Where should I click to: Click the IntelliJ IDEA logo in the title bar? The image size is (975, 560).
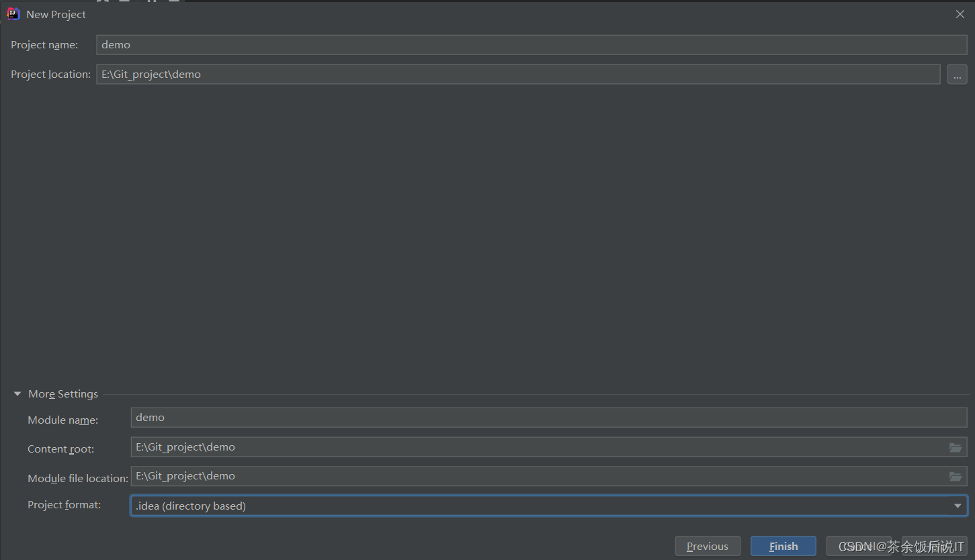[13, 13]
